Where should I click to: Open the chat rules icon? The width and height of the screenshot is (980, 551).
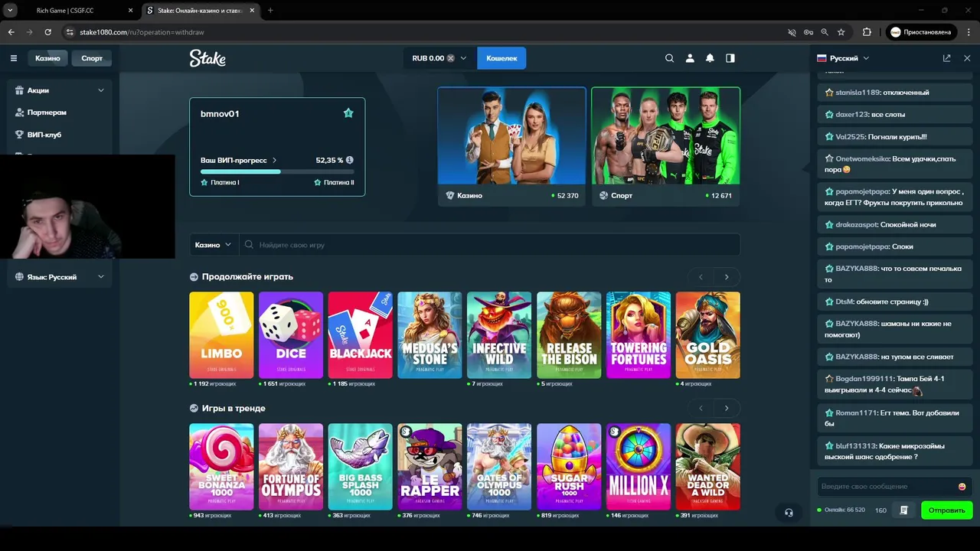904,510
